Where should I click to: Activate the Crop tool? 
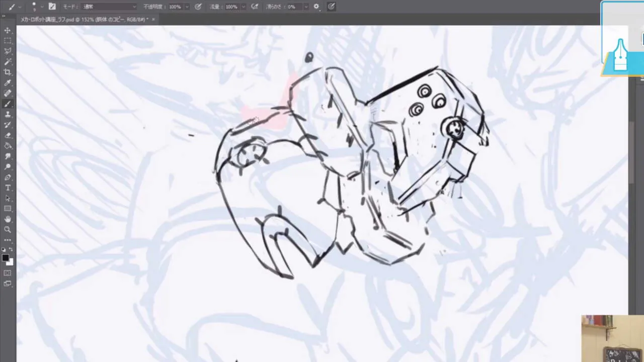click(x=8, y=71)
